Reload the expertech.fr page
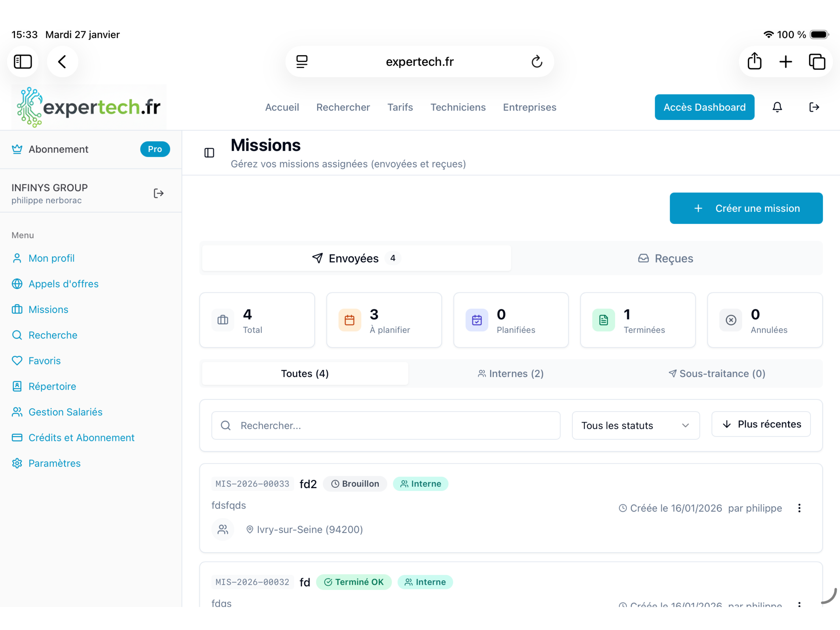This screenshot has height=630, width=840. (x=537, y=62)
